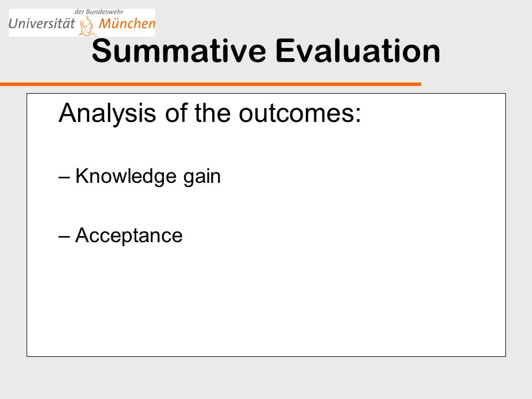532x399 pixels.
Task: Select the word "Summative" in the title
Action: pos(179,51)
